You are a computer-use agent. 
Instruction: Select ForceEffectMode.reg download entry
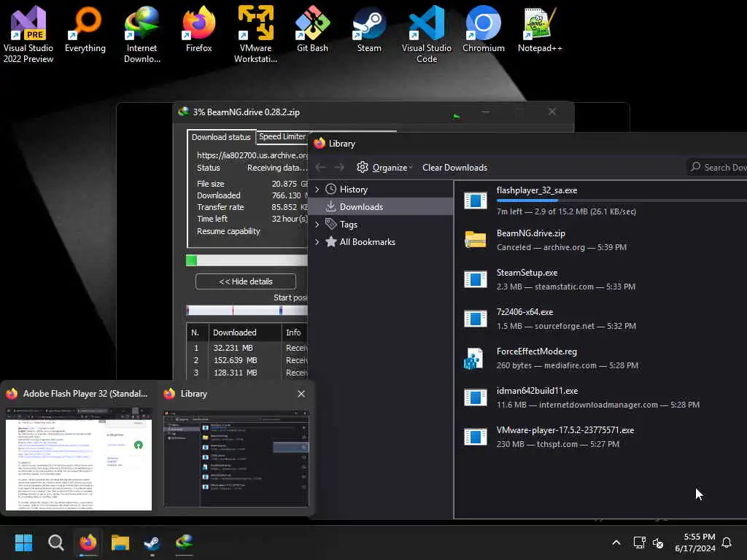tap(601, 358)
